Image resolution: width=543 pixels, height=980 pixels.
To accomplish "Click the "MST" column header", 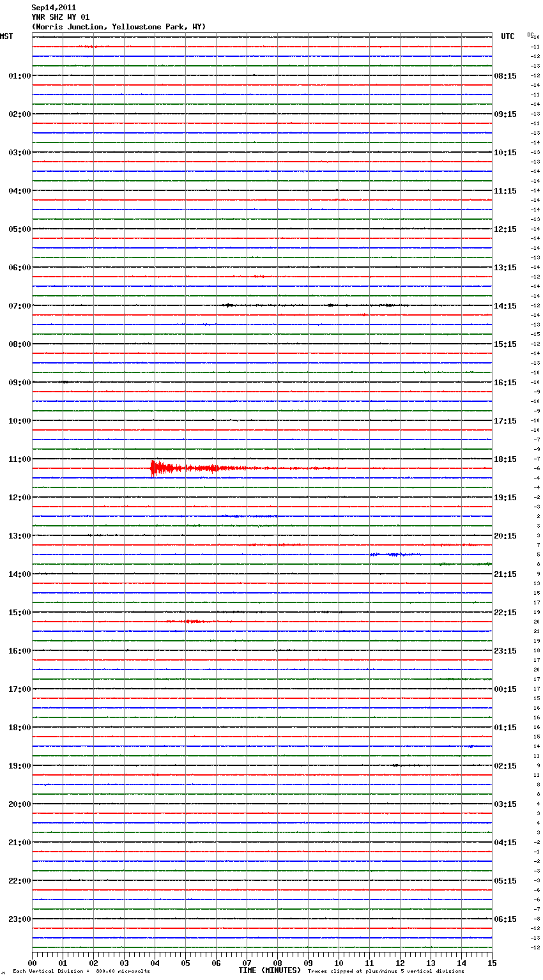I will click(6, 36).
